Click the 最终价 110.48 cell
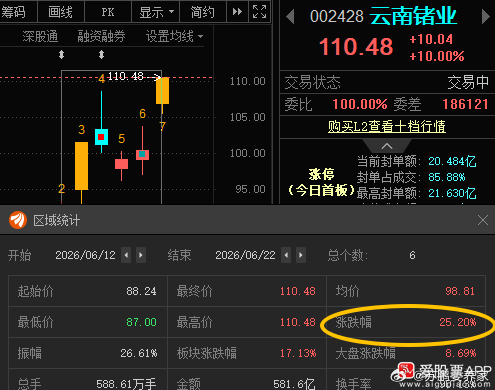The image size is (495, 390). pos(247,291)
